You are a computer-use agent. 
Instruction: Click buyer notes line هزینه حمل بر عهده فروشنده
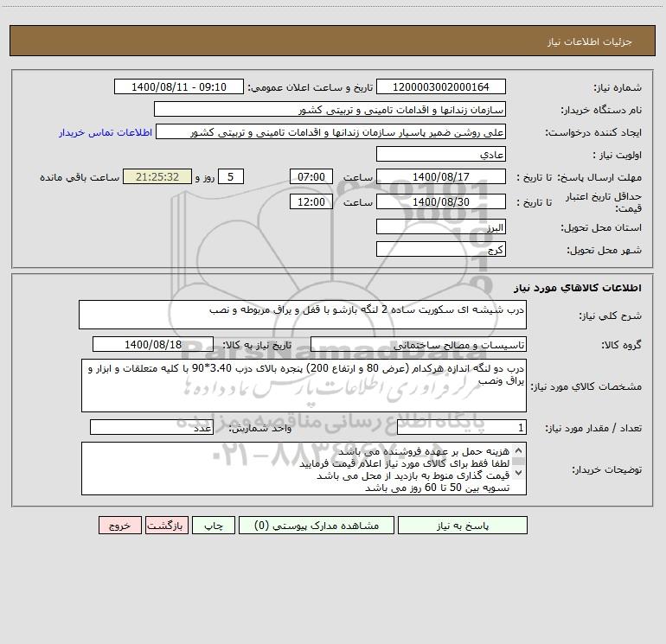point(424,451)
